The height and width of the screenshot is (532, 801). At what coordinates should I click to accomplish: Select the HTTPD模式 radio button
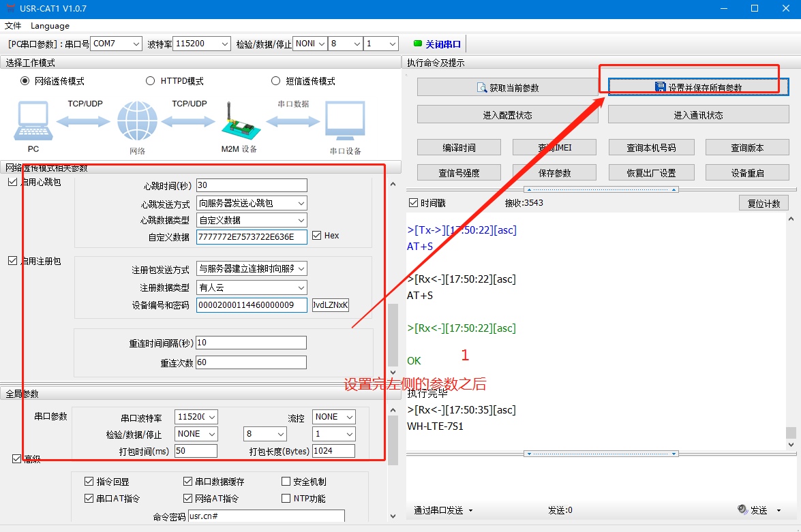pyautogui.click(x=151, y=81)
